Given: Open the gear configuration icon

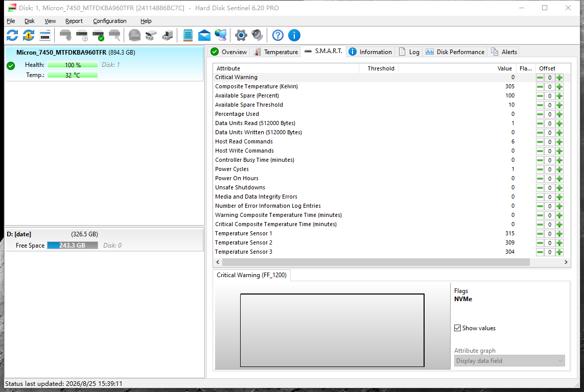Looking at the screenshot, I should 241,35.
